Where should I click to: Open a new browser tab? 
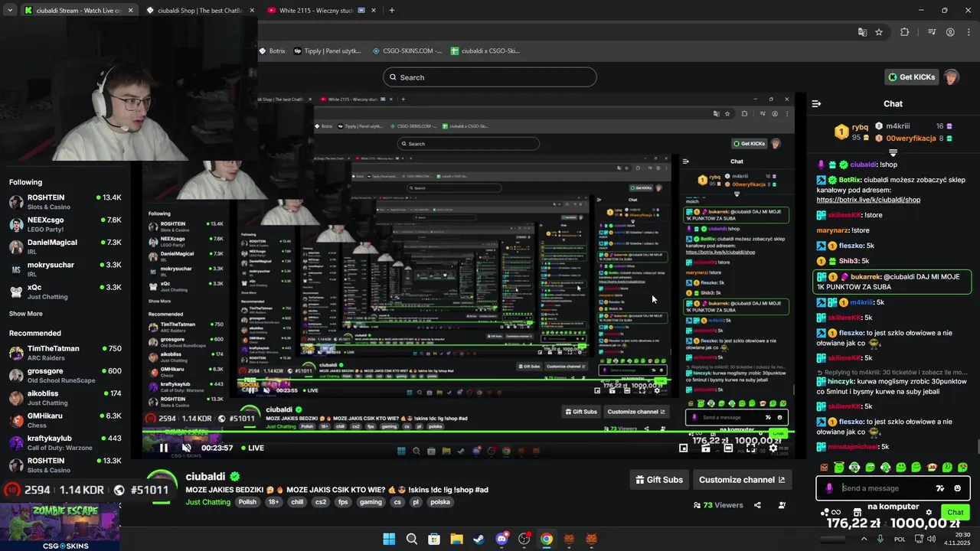coord(391,11)
